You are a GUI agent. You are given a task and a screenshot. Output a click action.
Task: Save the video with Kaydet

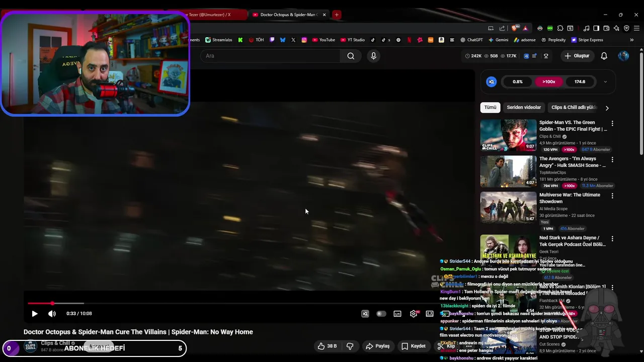coord(413,346)
